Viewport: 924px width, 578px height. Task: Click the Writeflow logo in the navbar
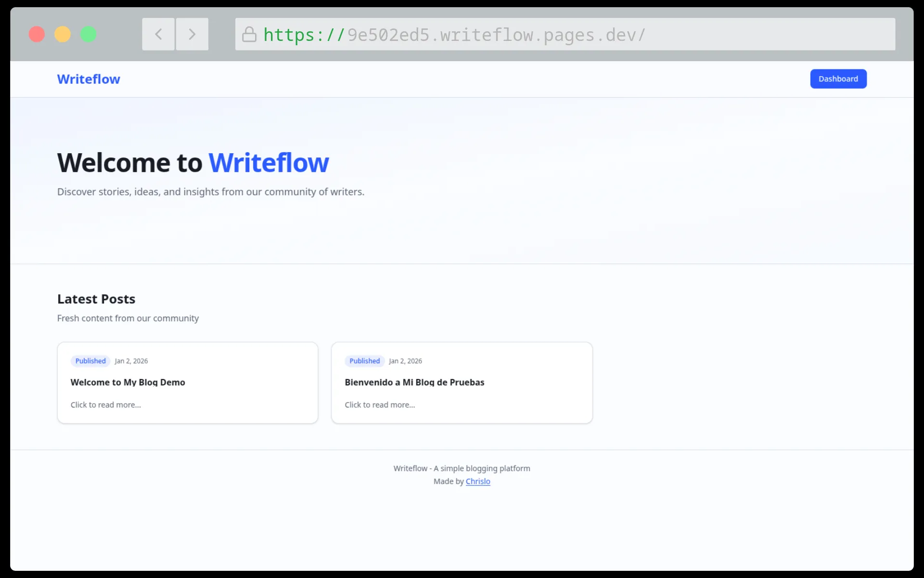pyautogui.click(x=88, y=79)
